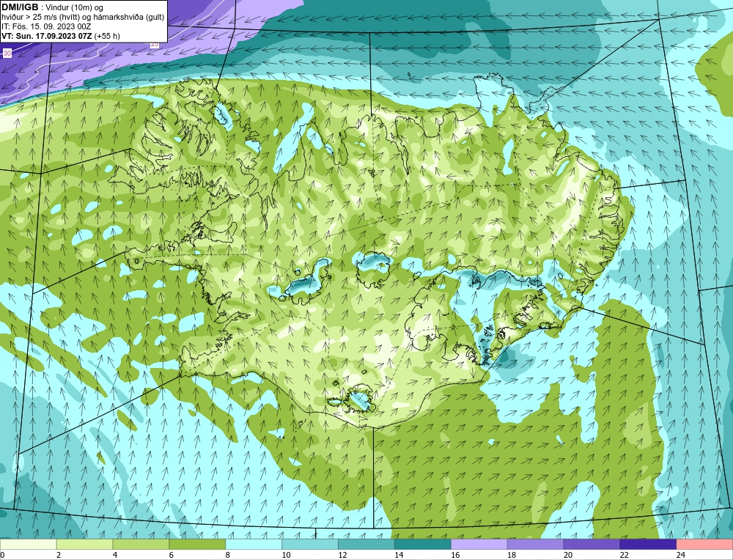
Task: Click the 0–2 m/s palest legend swatch
Action: point(28,545)
